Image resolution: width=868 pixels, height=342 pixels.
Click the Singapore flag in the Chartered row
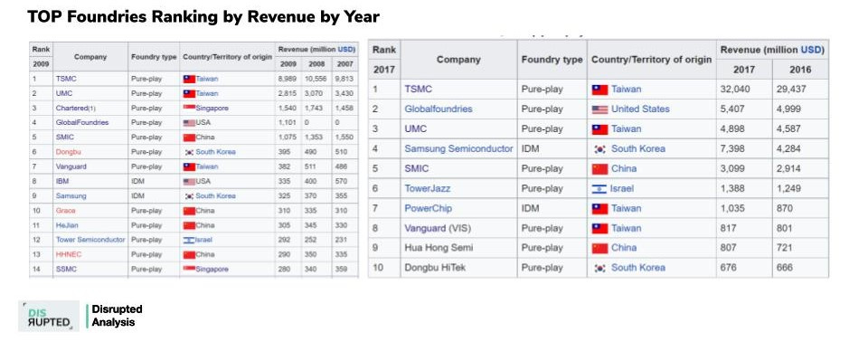click(x=189, y=108)
